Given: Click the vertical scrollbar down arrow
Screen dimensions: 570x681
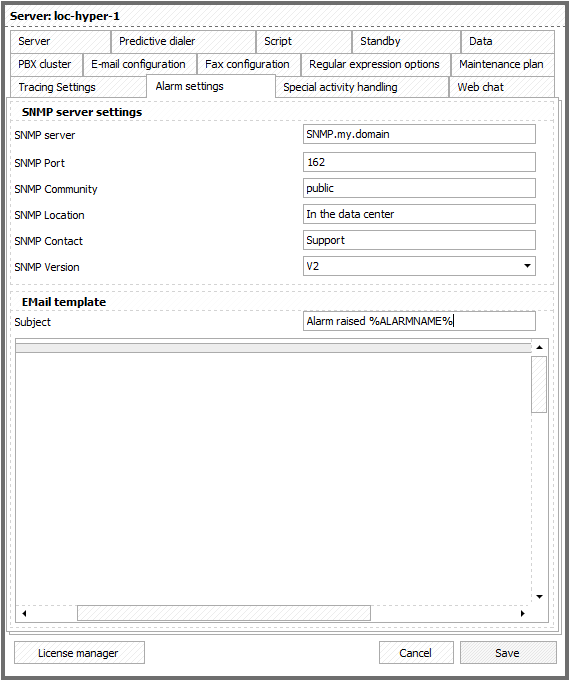Looking at the screenshot, I should 539,597.
